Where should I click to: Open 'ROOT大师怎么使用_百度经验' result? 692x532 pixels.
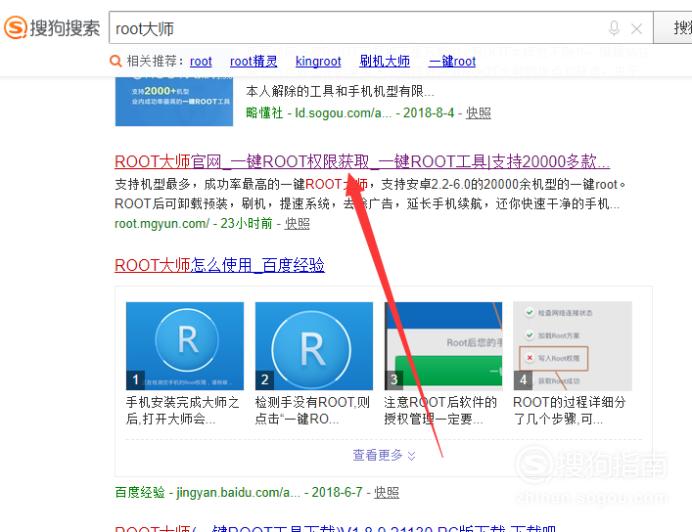pos(219,265)
